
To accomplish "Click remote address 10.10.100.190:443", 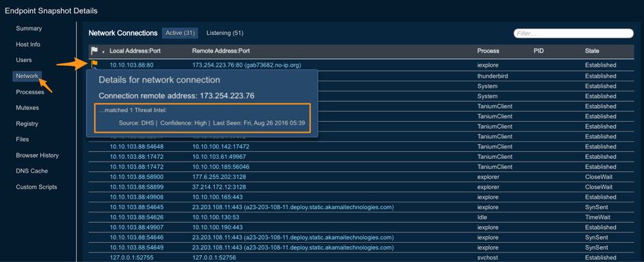I will tap(217, 228).
